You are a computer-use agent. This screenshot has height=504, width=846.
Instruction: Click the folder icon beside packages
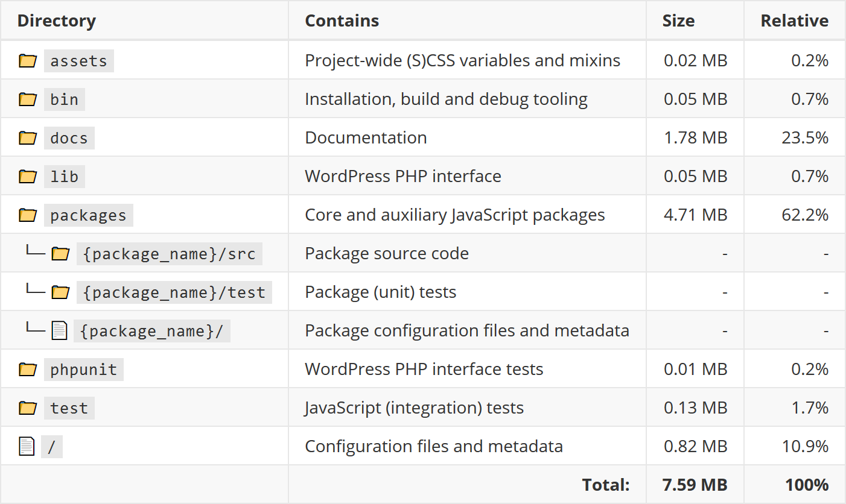tap(27, 215)
